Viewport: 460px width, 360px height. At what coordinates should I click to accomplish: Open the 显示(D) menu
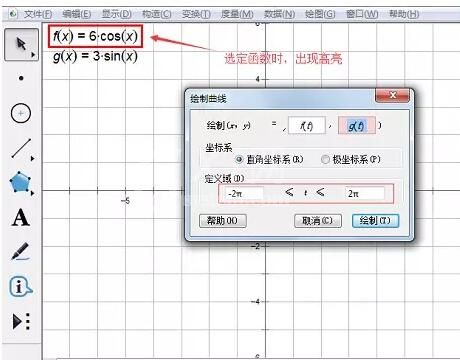pyautogui.click(x=117, y=14)
